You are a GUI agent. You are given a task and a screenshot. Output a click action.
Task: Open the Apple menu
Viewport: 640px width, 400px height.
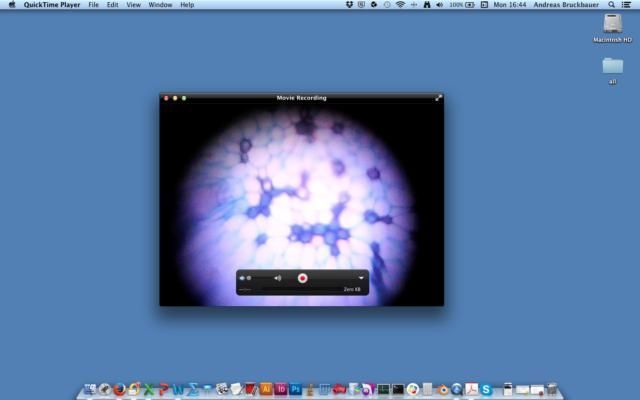[x=12, y=5]
